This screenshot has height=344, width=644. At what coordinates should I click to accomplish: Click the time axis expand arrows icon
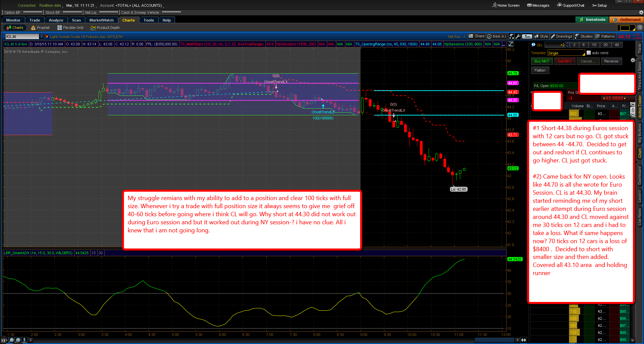(x=523, y=340)
